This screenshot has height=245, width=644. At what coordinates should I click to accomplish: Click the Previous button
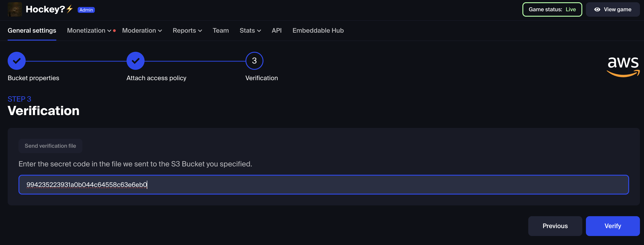point(555,226)
